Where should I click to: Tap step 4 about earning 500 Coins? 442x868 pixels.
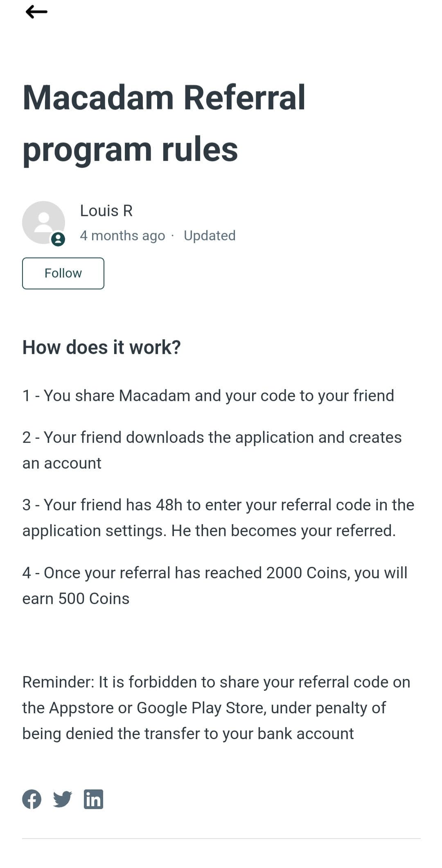(215, 586)
